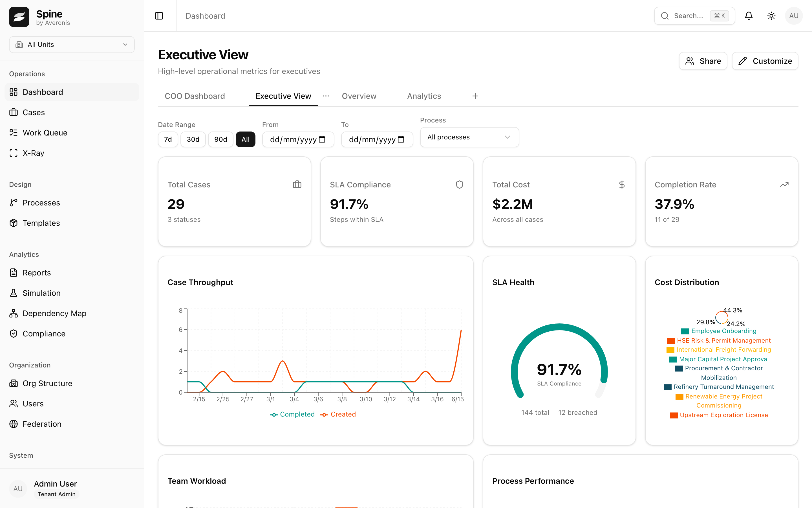Image resolution: width=812 pixels, height=508 pixels.
Task: Add a new dashboard tab with plus
Action: tap(475, 96)
